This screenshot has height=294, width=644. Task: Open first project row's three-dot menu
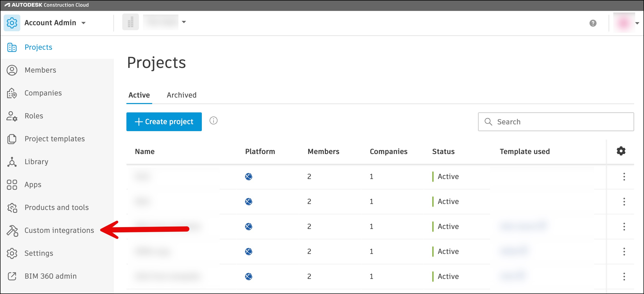[x=624, y=177]
